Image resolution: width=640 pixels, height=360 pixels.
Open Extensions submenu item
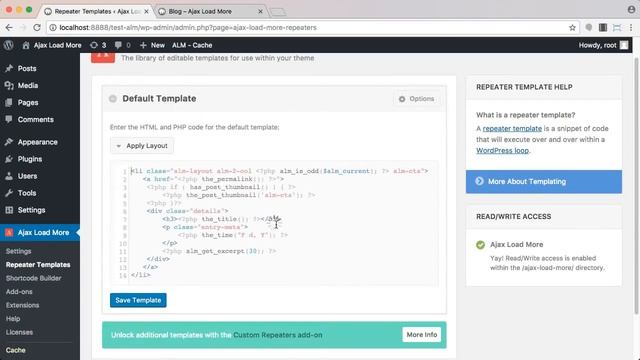click(22, 305)
